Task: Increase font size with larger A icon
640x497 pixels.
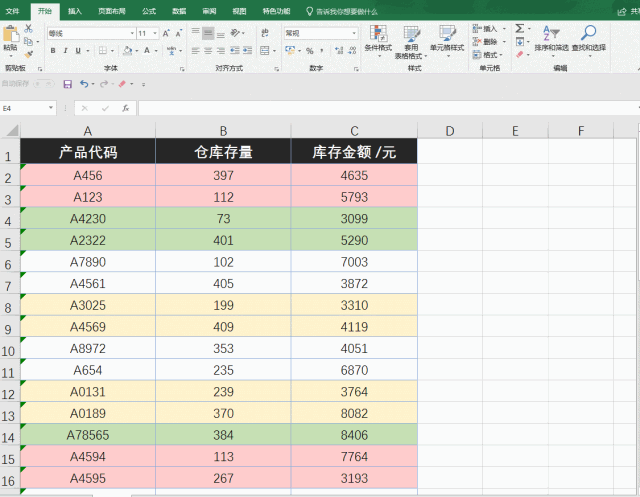Action: [166, 33]
